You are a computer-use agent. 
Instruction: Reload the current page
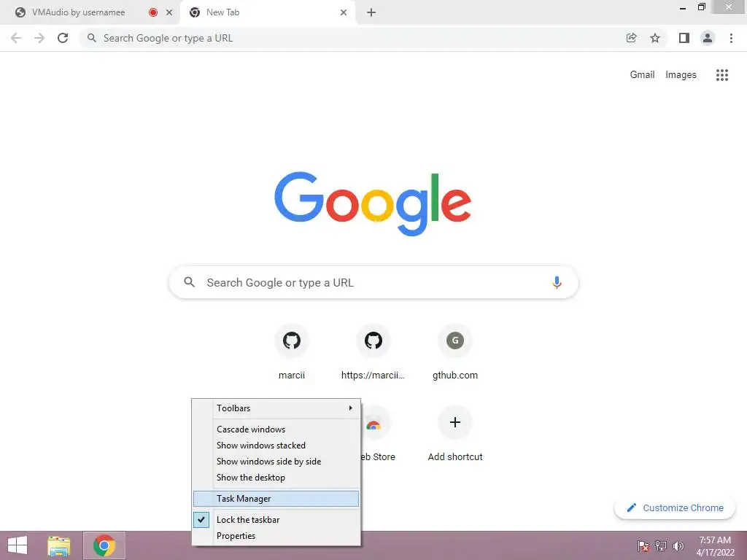pos(63,38)
